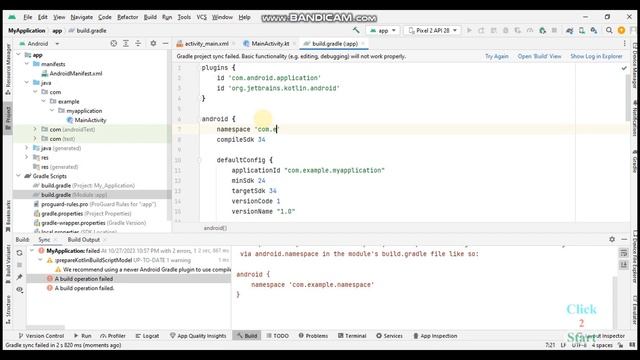Expand the res folder
This screenshot has width=640, height=360.
[x=27, y=157]
